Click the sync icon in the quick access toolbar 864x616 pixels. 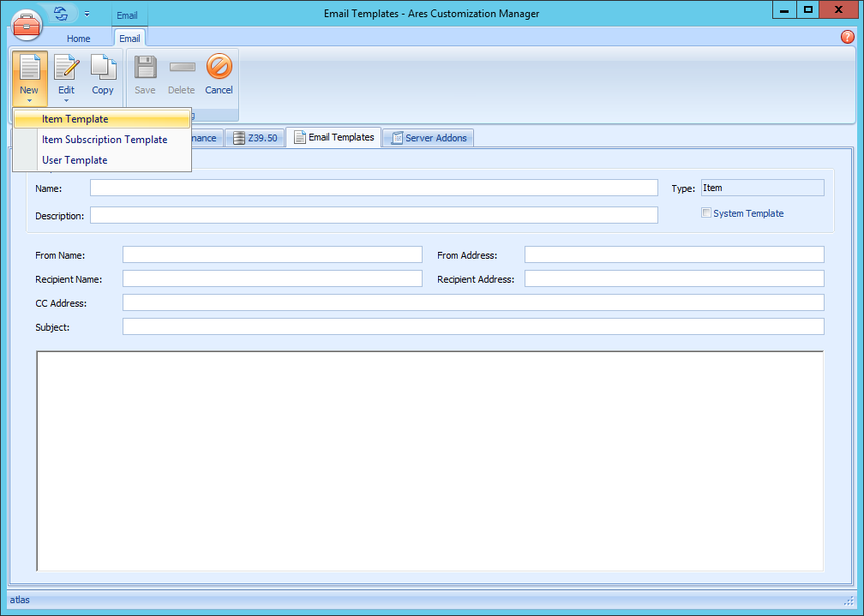[59, 14]
